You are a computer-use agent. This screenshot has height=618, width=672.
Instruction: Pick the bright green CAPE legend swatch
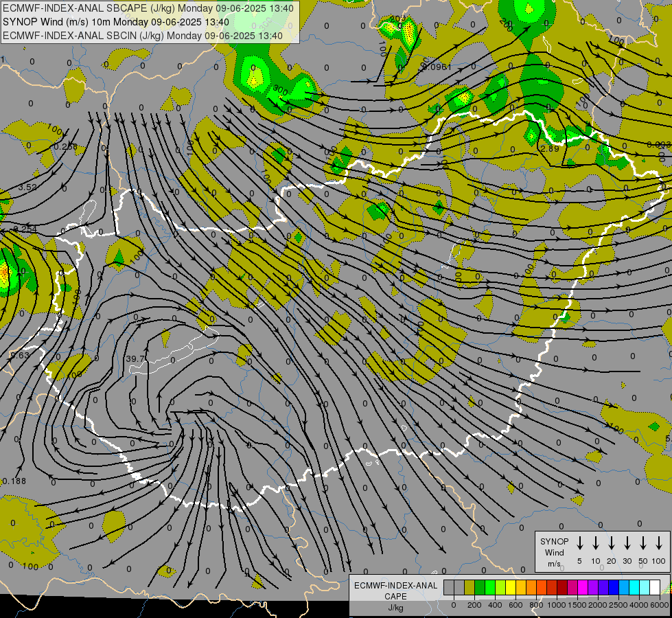click(x=490, y=587)
